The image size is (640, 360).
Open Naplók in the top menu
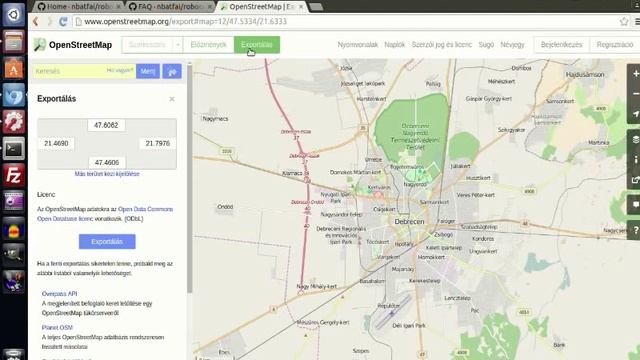coord(395,44)
